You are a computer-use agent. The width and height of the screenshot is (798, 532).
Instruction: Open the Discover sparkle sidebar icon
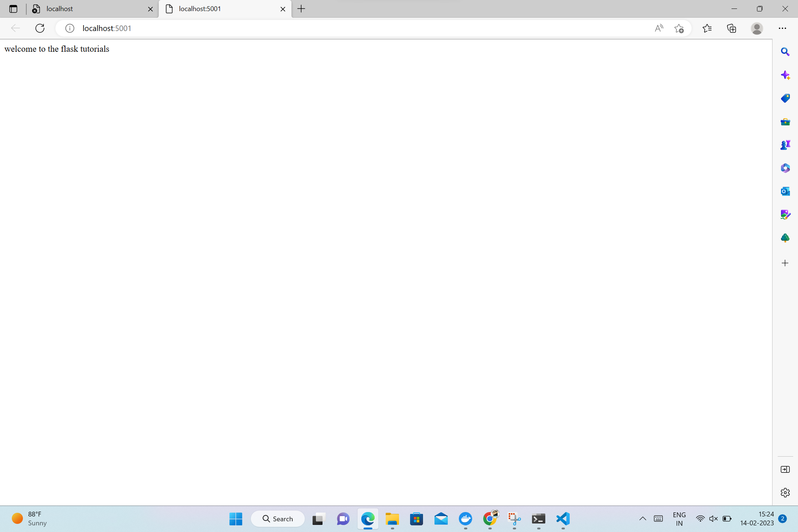pyautogui.click(x=785, y=75)
